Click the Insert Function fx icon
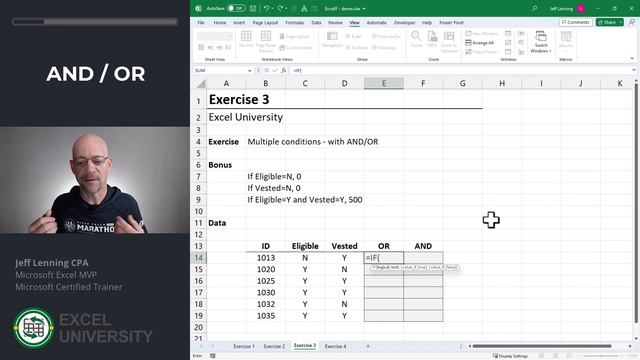 (283, 71)
